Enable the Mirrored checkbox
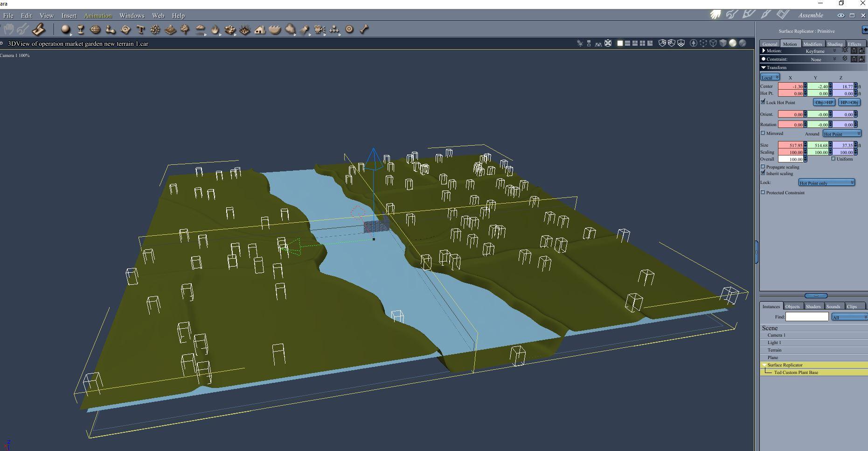 [763, 133]
